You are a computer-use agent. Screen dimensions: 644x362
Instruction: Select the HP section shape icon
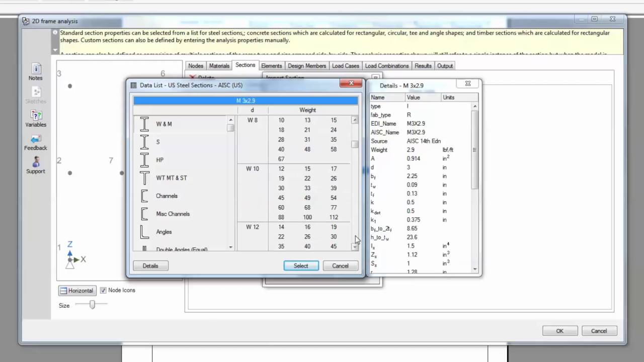pos(144,160)
